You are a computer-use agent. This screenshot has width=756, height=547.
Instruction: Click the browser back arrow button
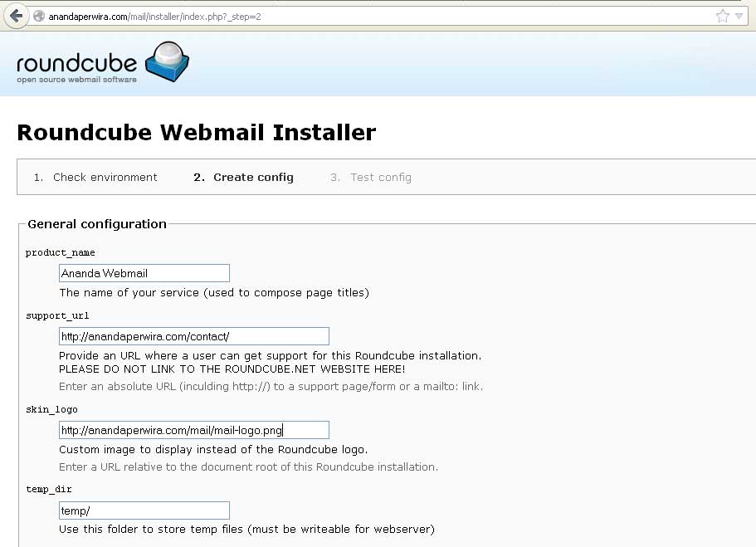pos(16,17)
